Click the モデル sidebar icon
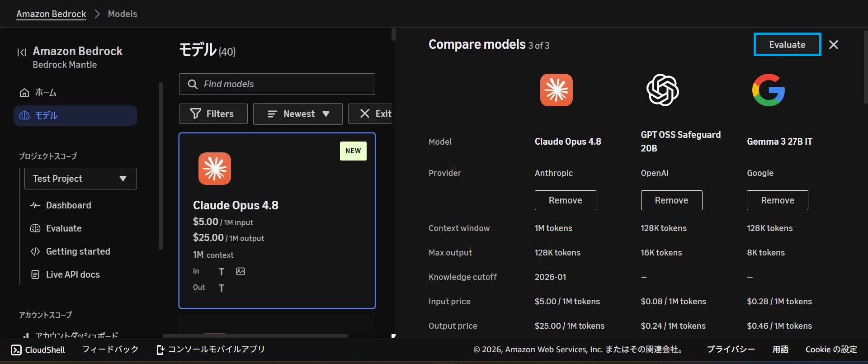This screenshot has width=868, height=364. (24, 116)
